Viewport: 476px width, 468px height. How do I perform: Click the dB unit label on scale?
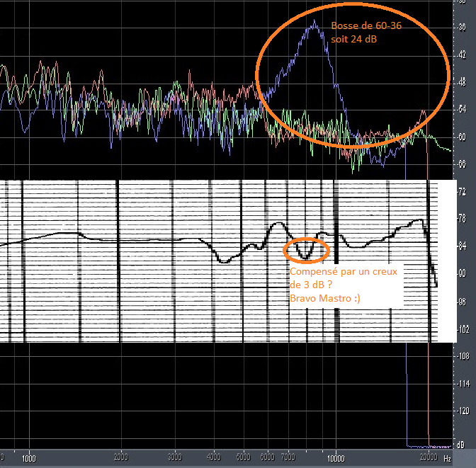click(x=461, y=445)
